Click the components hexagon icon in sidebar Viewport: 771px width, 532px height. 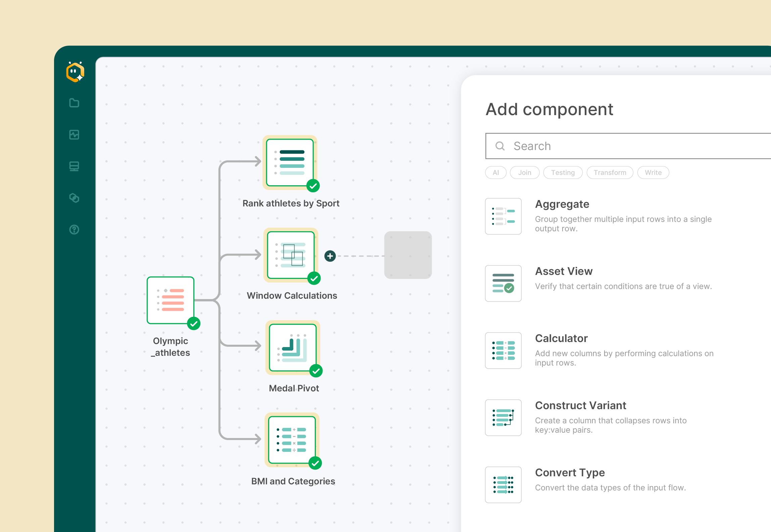click(x=75, y=198)
